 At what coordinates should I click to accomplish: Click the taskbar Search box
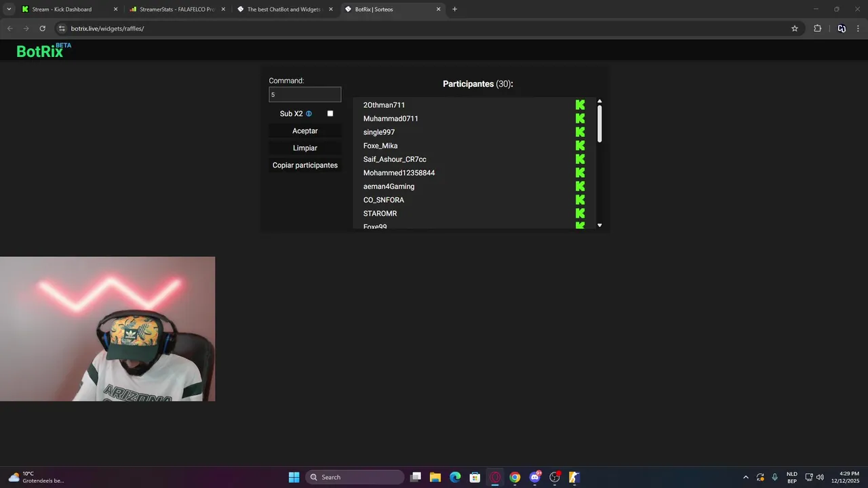click(x=355, y=477)
